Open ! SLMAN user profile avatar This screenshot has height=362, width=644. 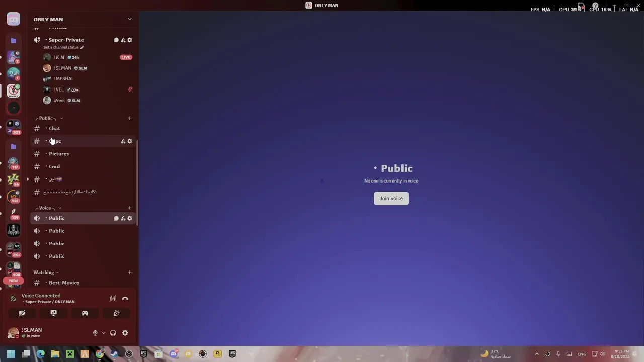pos(13,333)
